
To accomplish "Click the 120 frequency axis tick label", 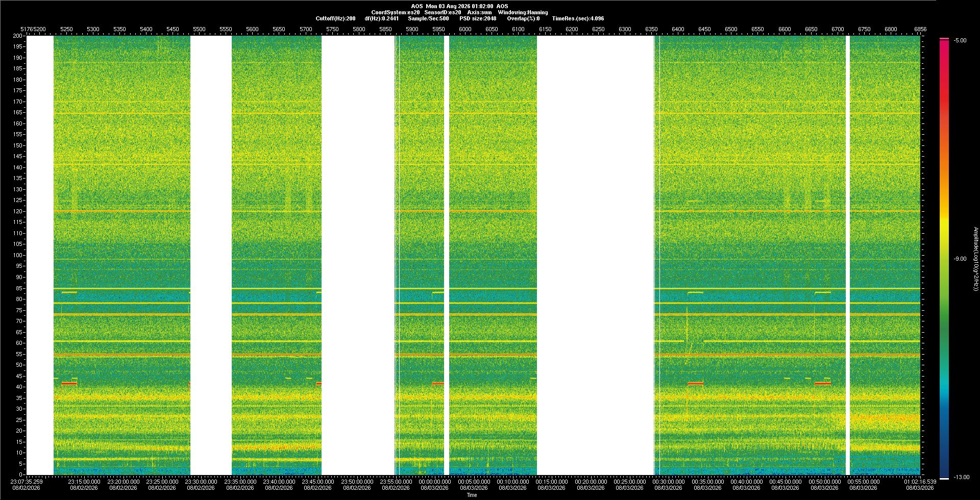I will 18,211.
